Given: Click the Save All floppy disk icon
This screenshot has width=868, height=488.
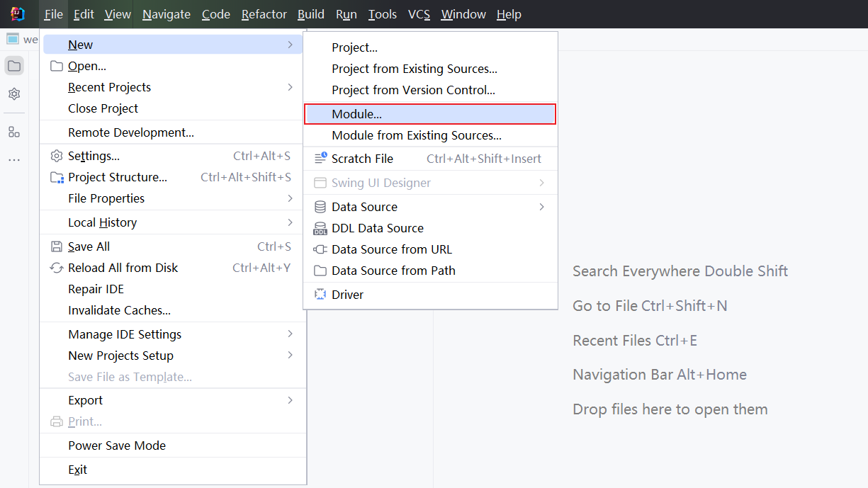Looking at the screenshot, I should point(57,246).
